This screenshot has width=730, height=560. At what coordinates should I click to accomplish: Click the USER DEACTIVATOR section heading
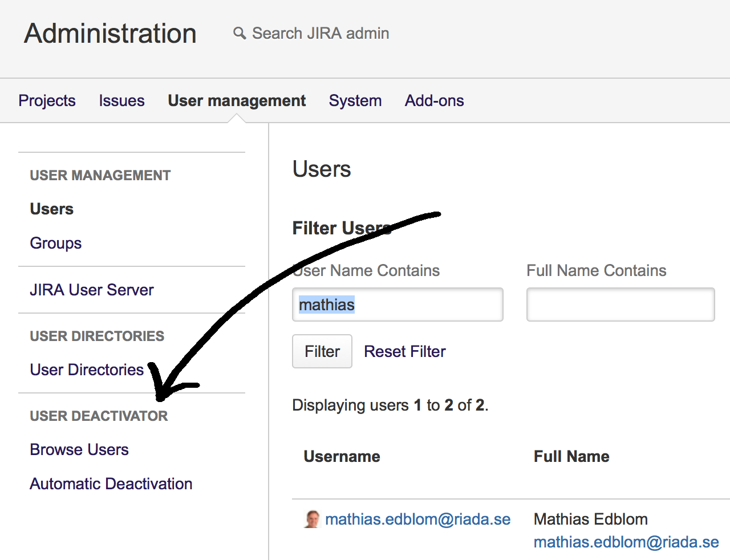click(99, 416)
